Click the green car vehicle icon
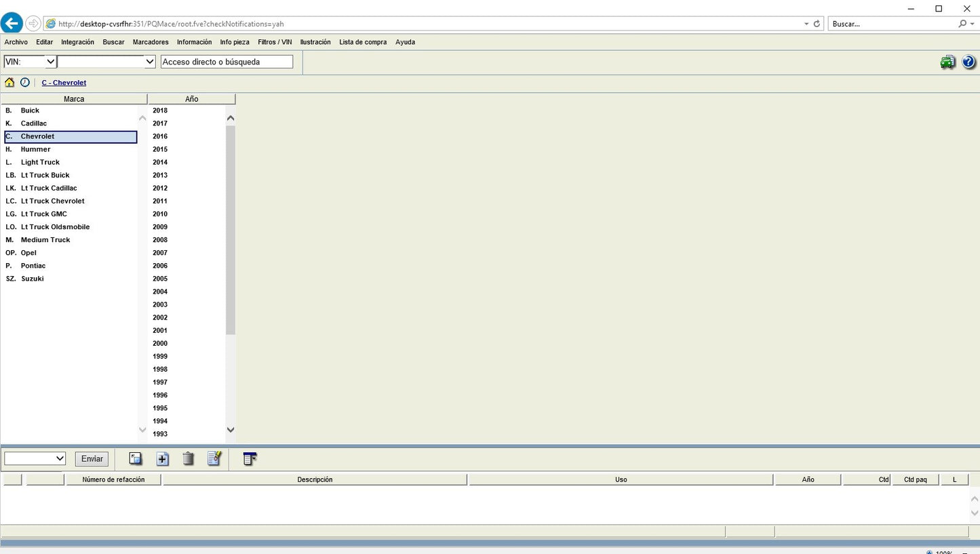Image resolution: width=980 pixels, height=554 pixels. 947,62
